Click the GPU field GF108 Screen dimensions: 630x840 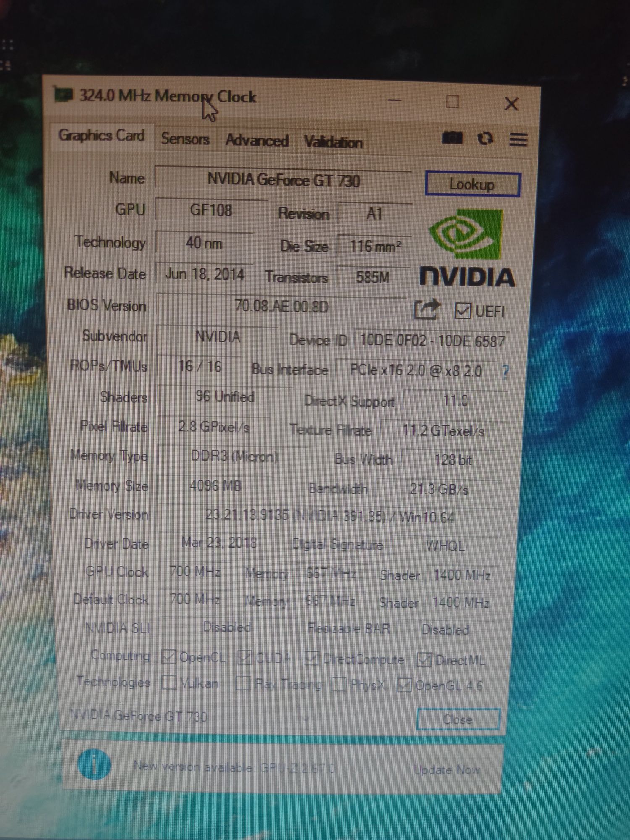point(211,210)
